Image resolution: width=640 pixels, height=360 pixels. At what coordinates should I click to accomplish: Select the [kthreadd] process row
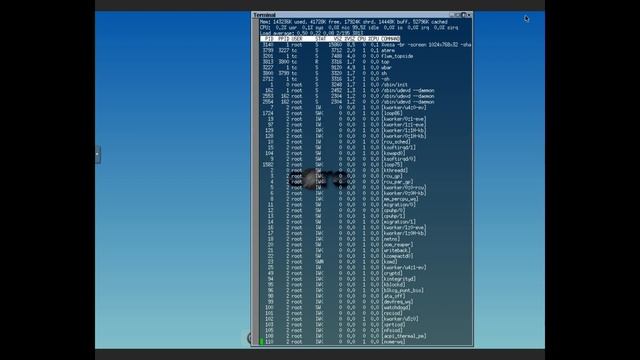365,171
